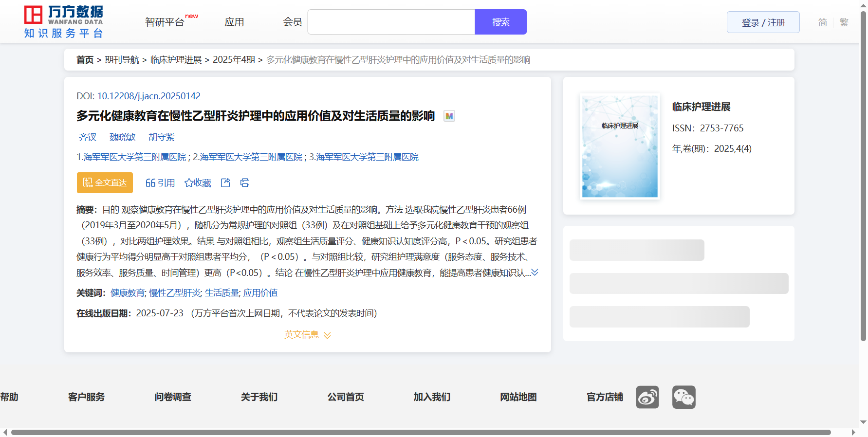Open 网站地图 footer link
The width and height of the screenshot is (868, 437).
518,397
